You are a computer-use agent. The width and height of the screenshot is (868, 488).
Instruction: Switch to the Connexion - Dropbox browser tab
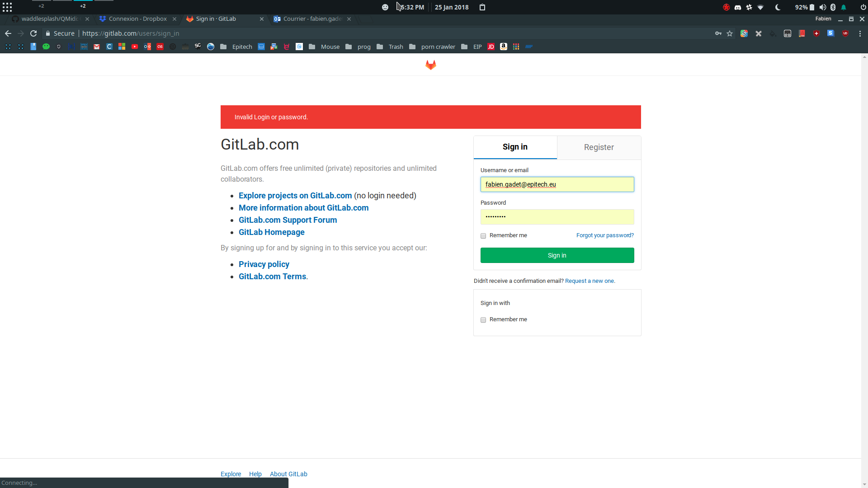point(137,19)
